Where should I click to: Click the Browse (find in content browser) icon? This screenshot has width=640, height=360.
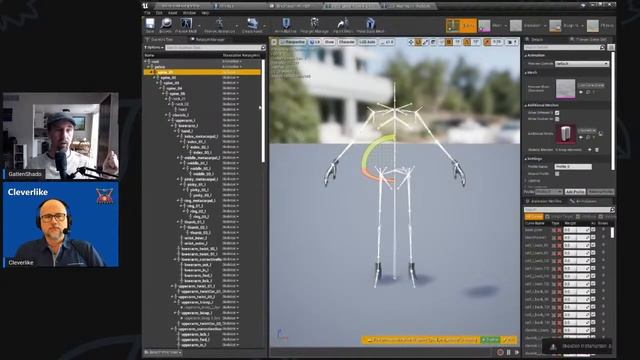pos(166,24)
